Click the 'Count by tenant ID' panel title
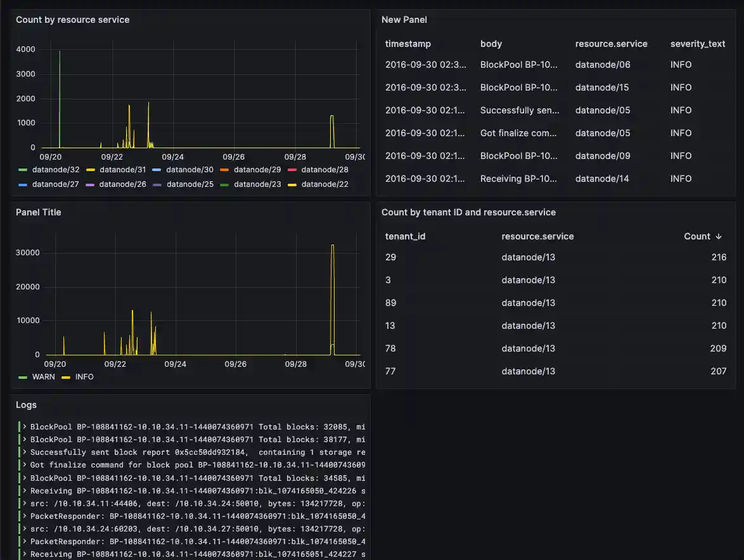 tap(468, 212)
